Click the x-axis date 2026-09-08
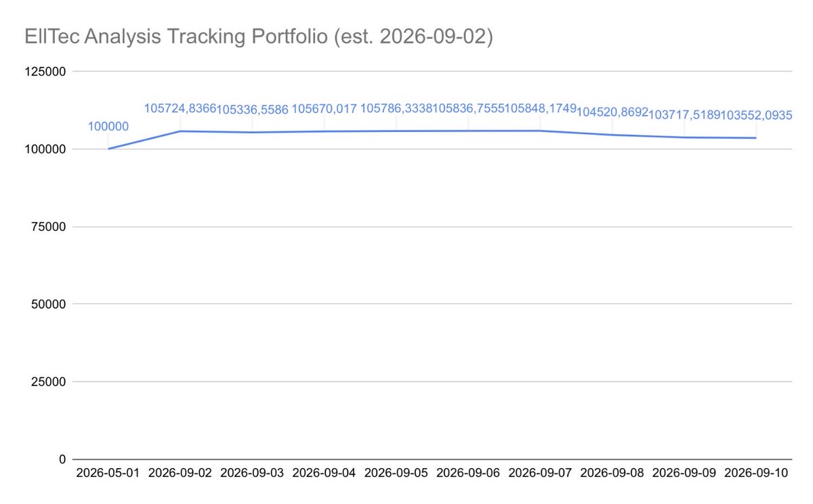Screen dimensions: 813x504 tap(612, 474)
